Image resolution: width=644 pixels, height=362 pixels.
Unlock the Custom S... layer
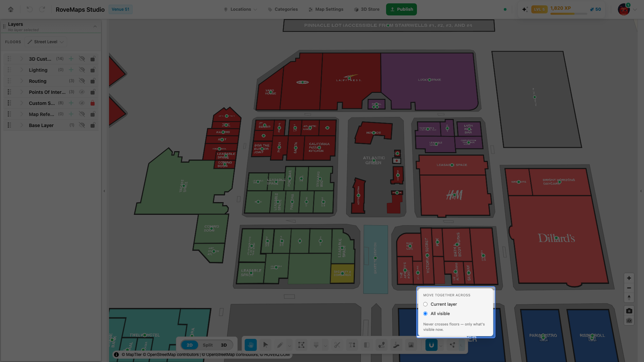pos(93,103)
